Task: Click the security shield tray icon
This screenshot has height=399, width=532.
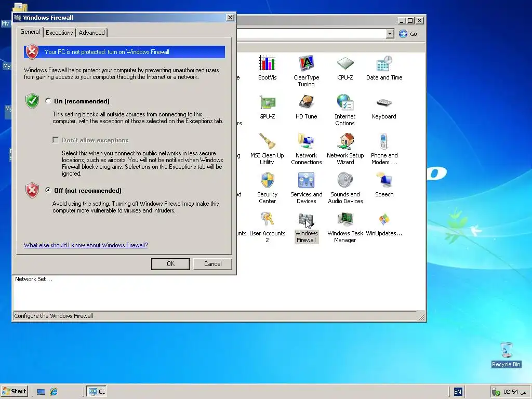Action: [496, 392]
